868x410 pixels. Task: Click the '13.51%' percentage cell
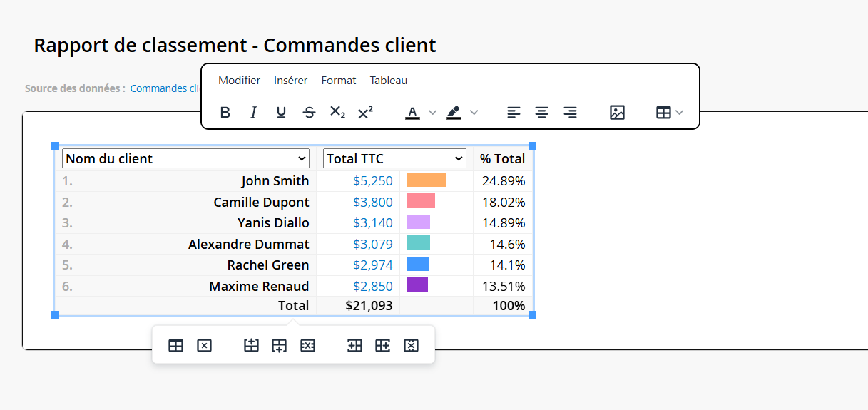coord(502,286)
